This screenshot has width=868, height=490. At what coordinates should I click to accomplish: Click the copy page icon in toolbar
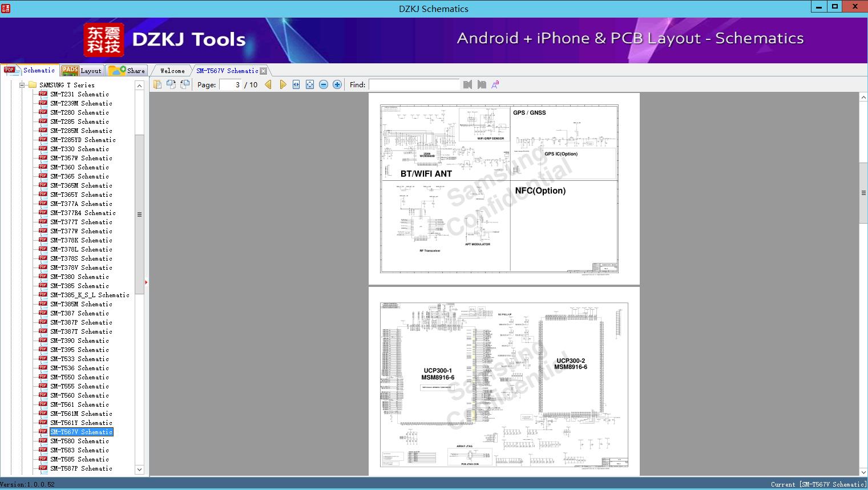point(157,84)
